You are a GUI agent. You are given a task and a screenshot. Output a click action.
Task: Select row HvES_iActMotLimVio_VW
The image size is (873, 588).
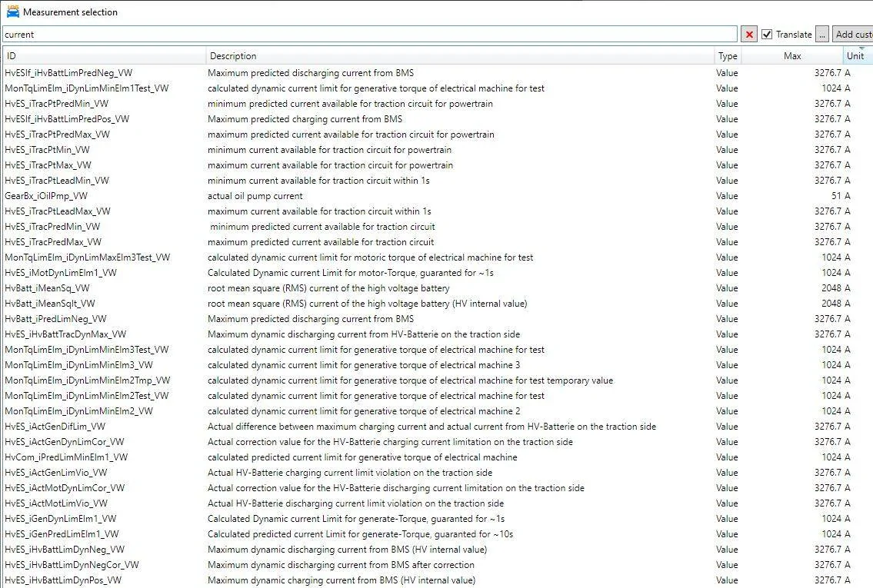click(x=437, y=504)
